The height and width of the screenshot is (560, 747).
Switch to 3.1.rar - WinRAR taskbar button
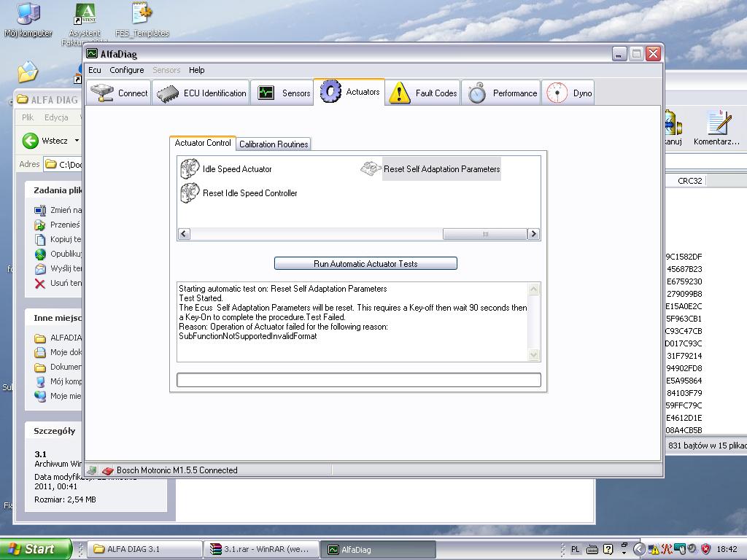pyautogui.click(x=260, y=549)
